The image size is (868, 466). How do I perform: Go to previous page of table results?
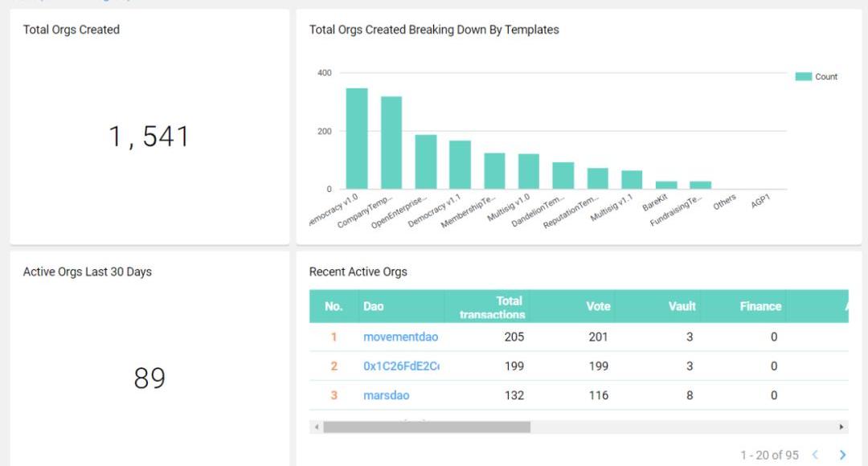815,455
